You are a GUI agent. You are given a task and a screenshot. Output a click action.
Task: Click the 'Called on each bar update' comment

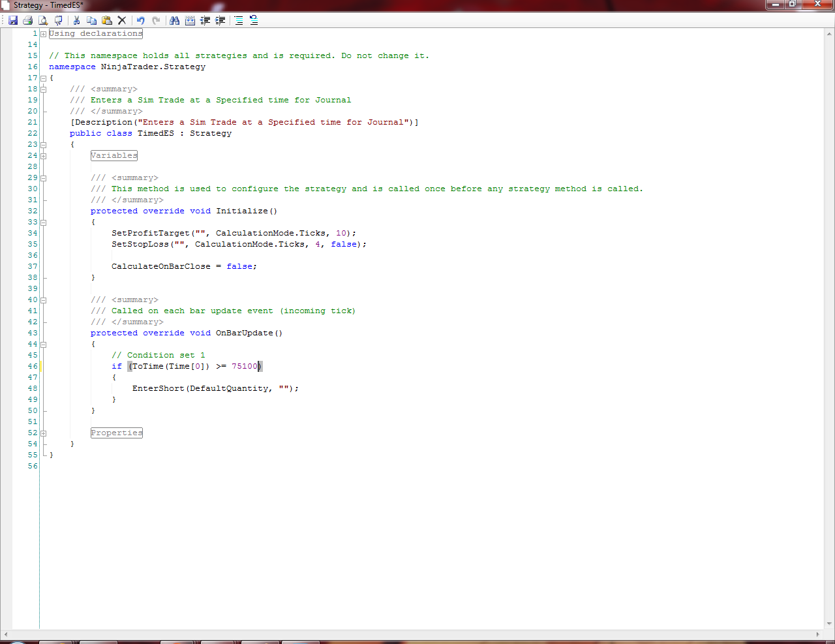pos(223,311)
